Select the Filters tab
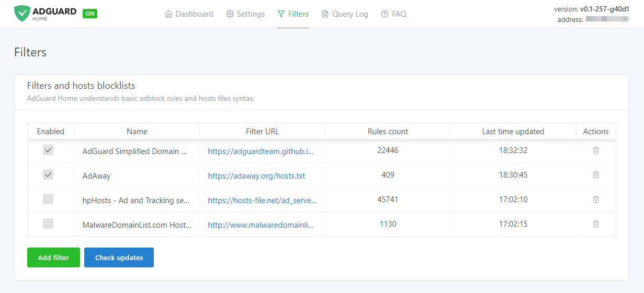This screenshot has width=644, height=293. pos(293,14)
